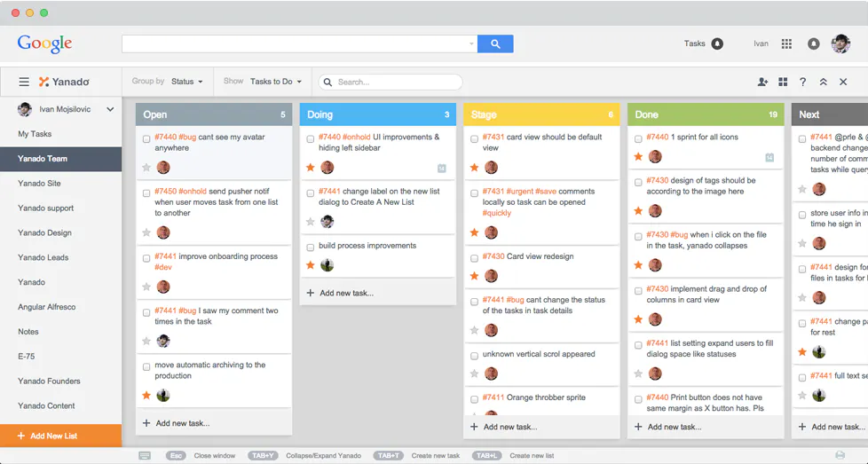Screen dimensions: 868x464
Task: Star the 'change label on the new list' task
Action: coord(310,222)
